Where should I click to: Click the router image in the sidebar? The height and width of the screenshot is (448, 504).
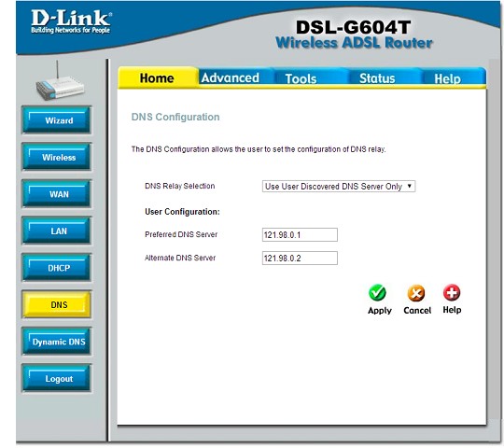[60, 81]
